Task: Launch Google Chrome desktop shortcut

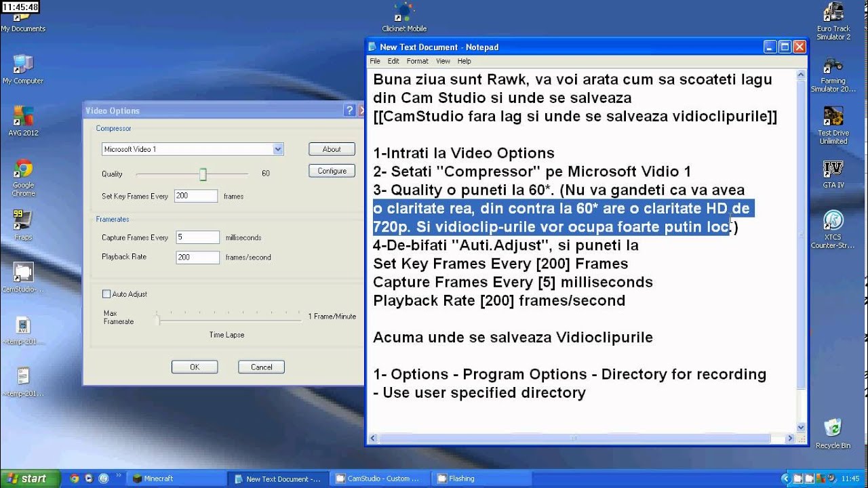Action: point(23,178)
